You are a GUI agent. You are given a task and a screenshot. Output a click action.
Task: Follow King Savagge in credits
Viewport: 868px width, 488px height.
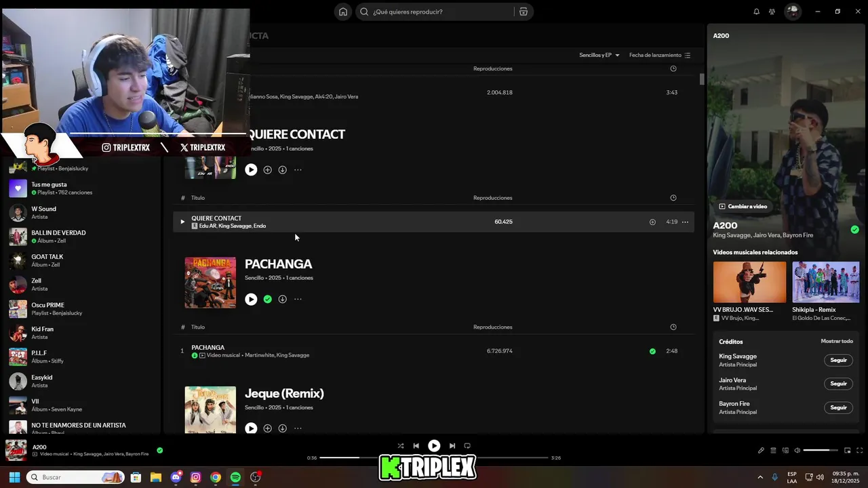click(x=838, y=360)
